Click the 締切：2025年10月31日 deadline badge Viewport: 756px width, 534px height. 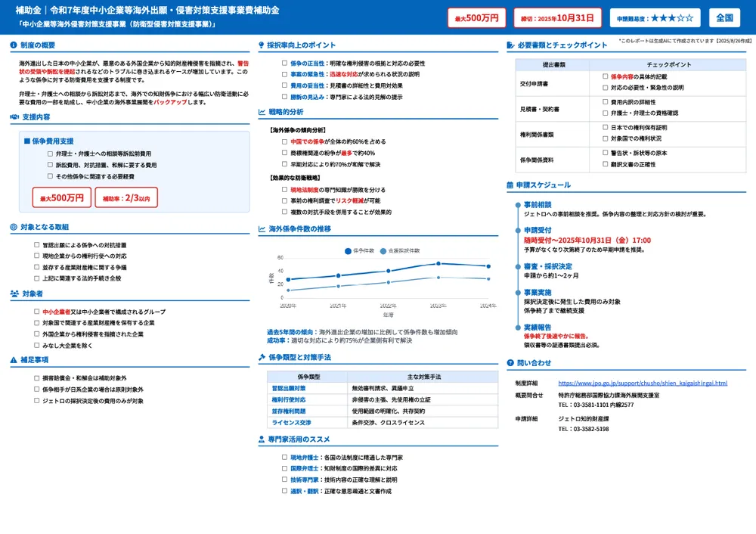pos(557,18)
